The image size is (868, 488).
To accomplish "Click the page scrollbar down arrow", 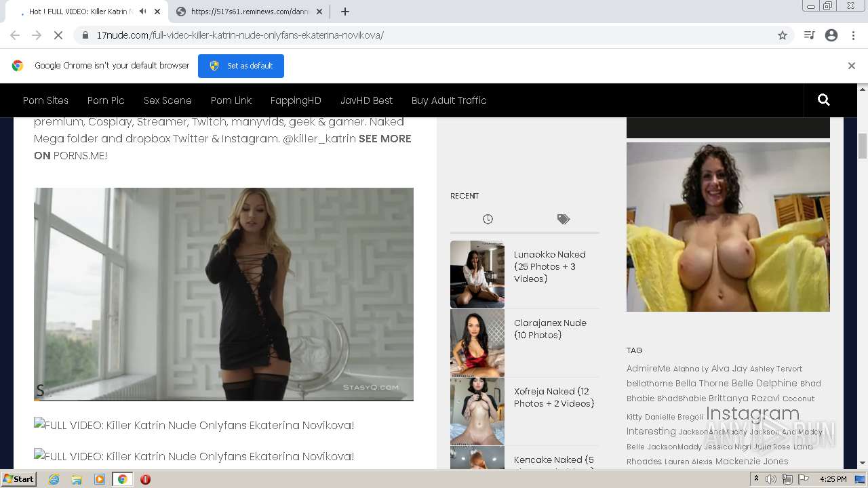I will coord(863,463).
